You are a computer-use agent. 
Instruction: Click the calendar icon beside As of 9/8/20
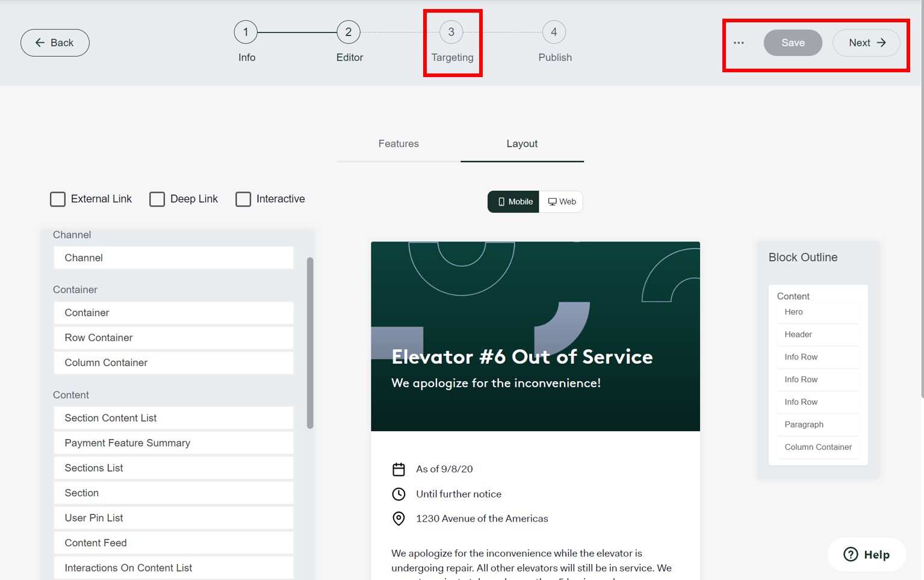pos(398,469)
